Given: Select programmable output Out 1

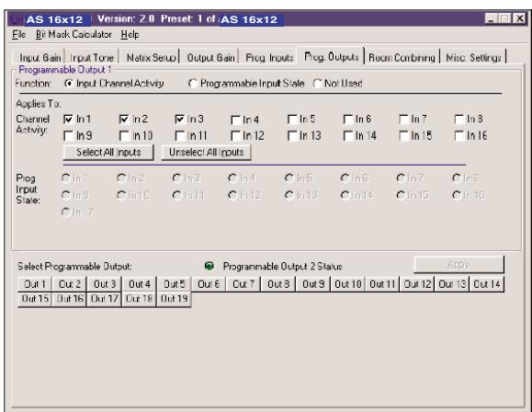Looking at the screenshot, I should click(35, 284).
